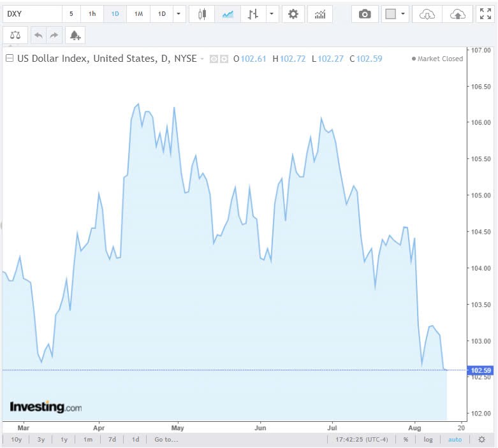Expand the time interval dropdown arrow
This screenshot has width=498, height=448.
click(179, 14)
